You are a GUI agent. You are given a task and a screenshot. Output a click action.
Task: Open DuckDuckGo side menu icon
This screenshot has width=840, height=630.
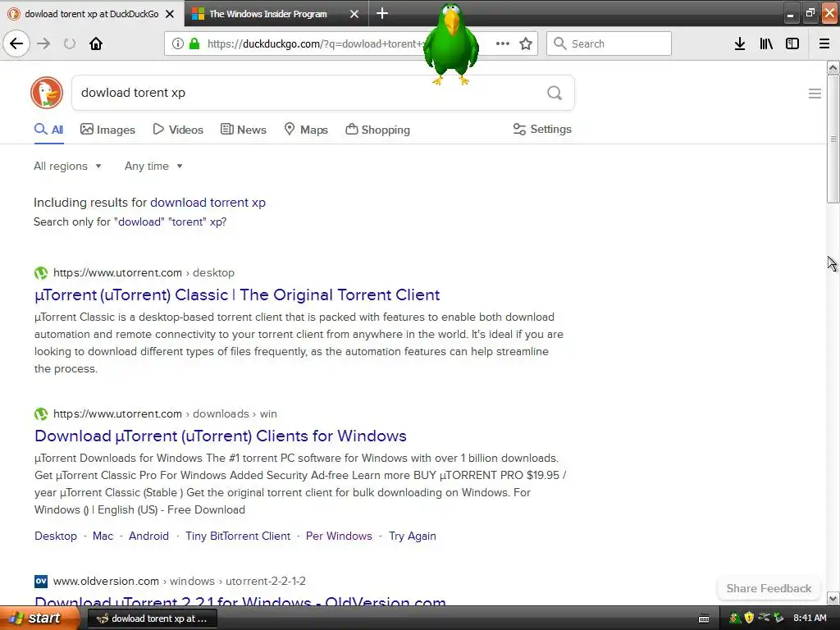point(815,94)
